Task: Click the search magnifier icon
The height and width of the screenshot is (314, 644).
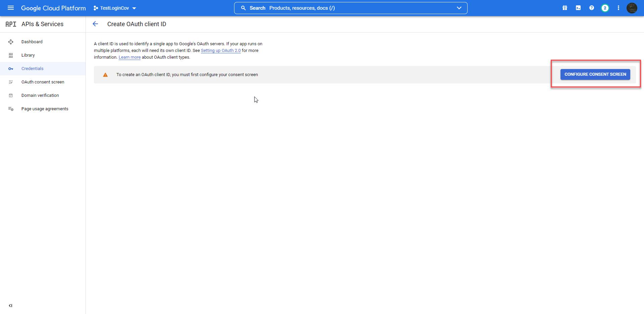Action: tap(244, 8)
